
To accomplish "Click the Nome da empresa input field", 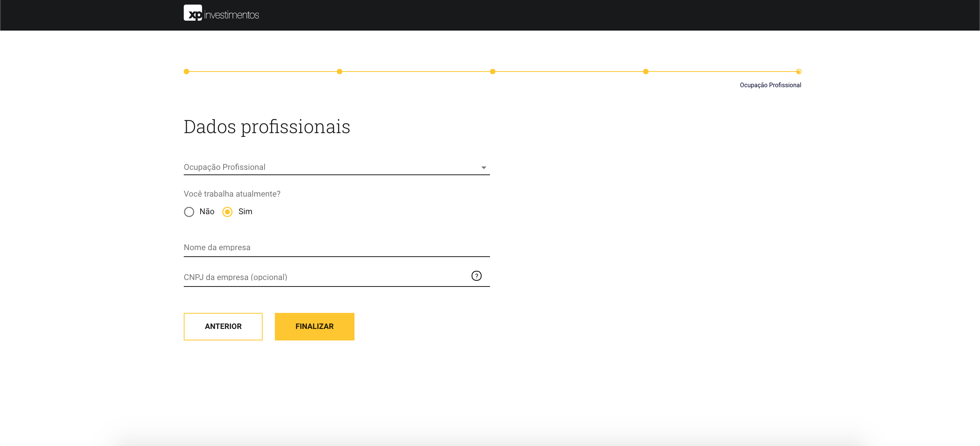I will pos(337,248).
